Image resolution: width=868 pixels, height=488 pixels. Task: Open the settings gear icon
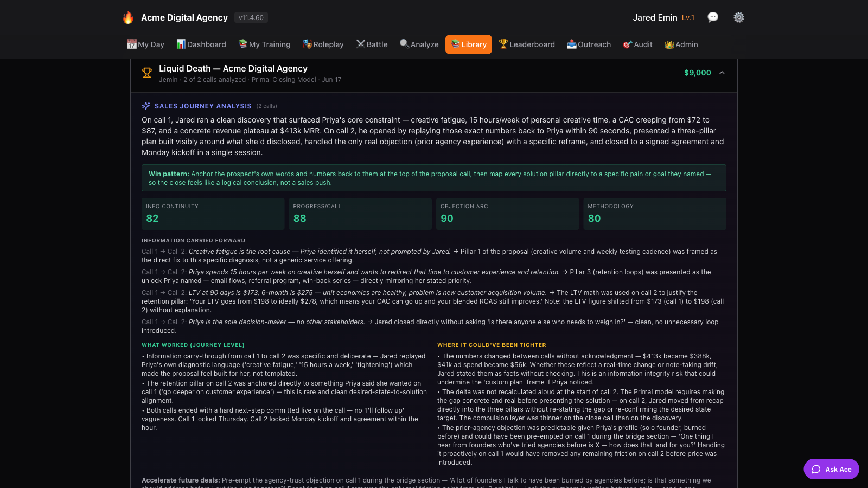[739, 17]
